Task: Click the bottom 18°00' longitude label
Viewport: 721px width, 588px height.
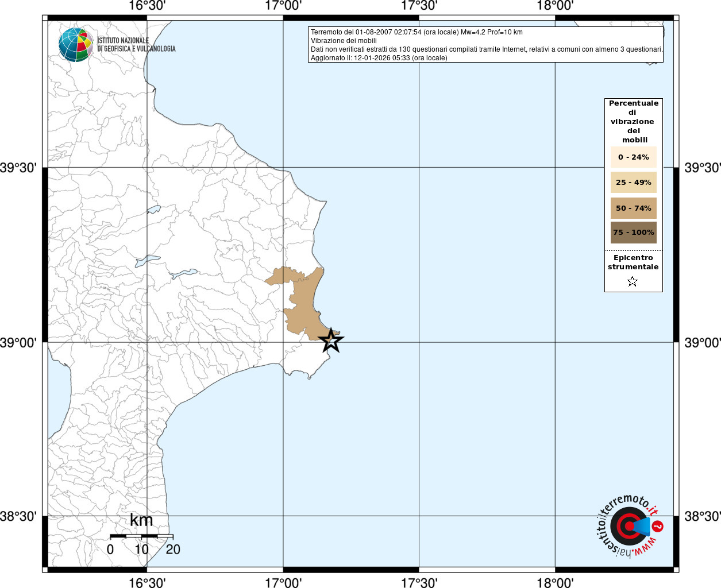Action: tap(555, 582)
